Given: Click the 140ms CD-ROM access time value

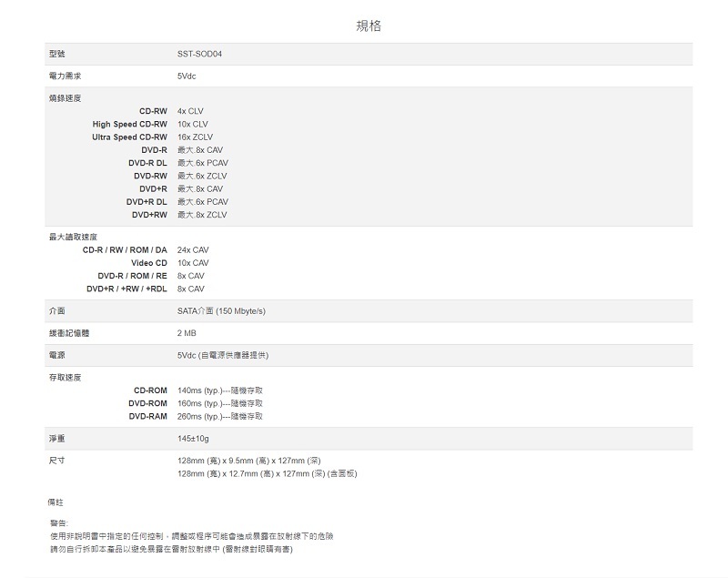Looking at the screenshot, I should tap(220, 390).
